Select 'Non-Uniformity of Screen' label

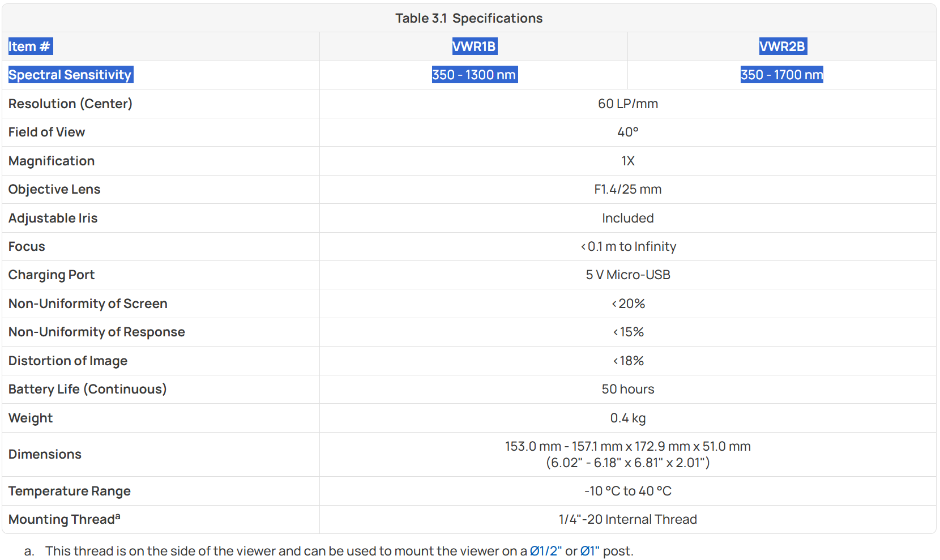[88, 303]
